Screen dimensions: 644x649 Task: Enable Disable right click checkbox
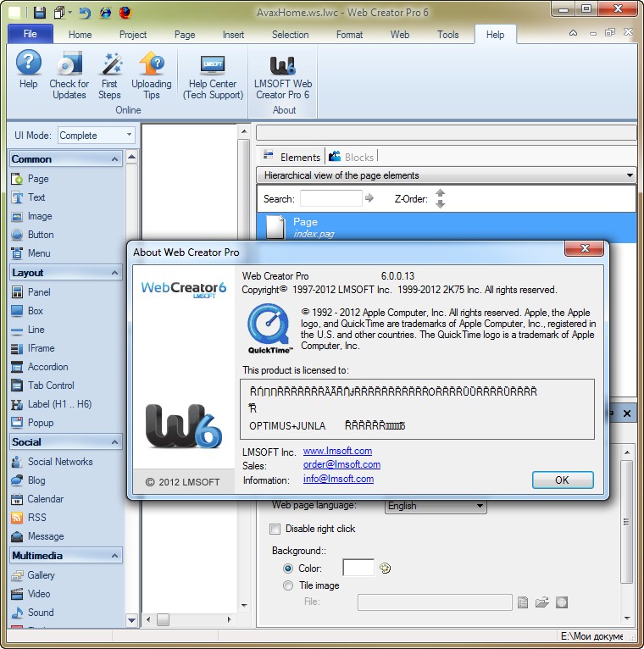[x=275, y=529]
